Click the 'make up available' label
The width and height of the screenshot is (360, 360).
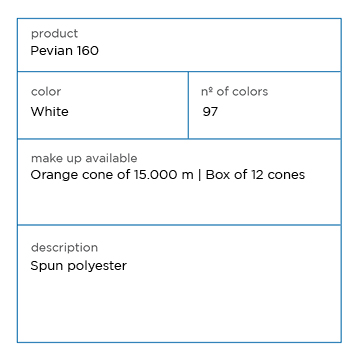click(84, 158)
